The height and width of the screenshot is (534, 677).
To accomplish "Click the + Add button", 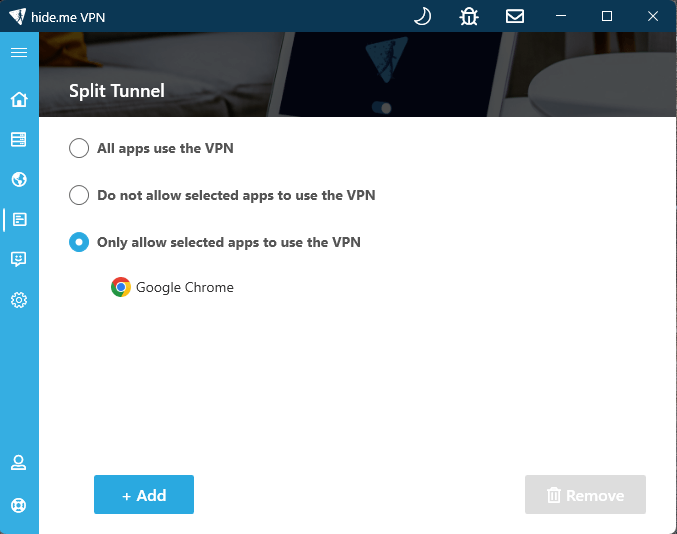I will click(144, 495).
